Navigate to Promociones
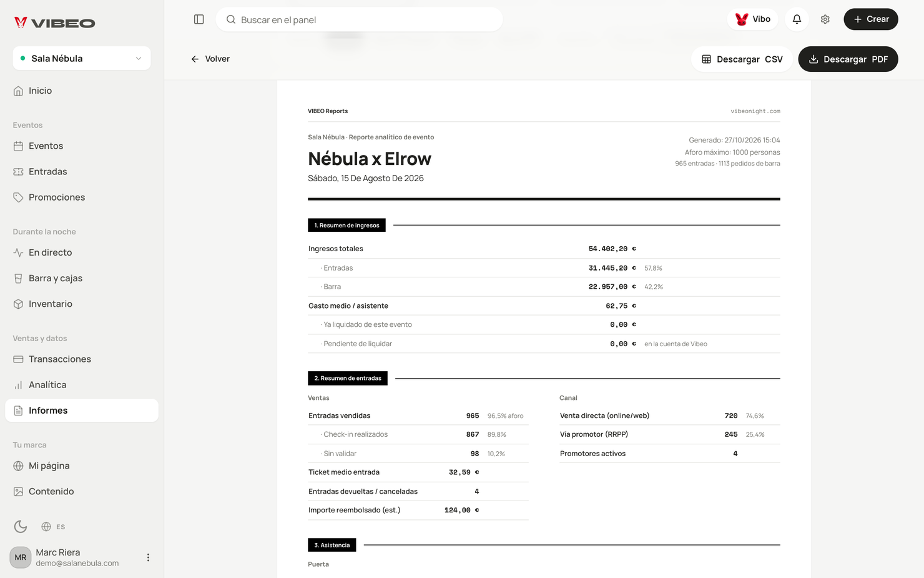The image size is (924, 578). point(82,197)
